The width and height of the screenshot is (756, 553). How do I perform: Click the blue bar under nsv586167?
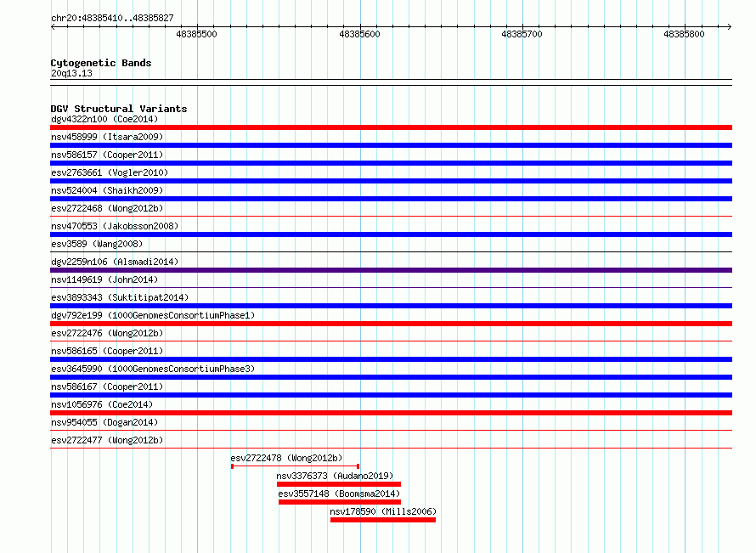point(391,395)
